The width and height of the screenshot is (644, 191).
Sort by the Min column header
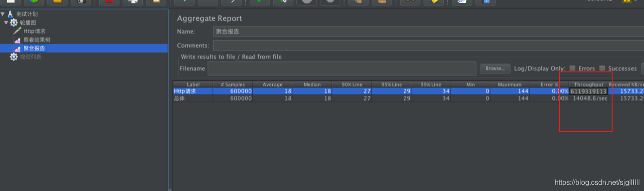pyautogui.click(x=470, y=84)
